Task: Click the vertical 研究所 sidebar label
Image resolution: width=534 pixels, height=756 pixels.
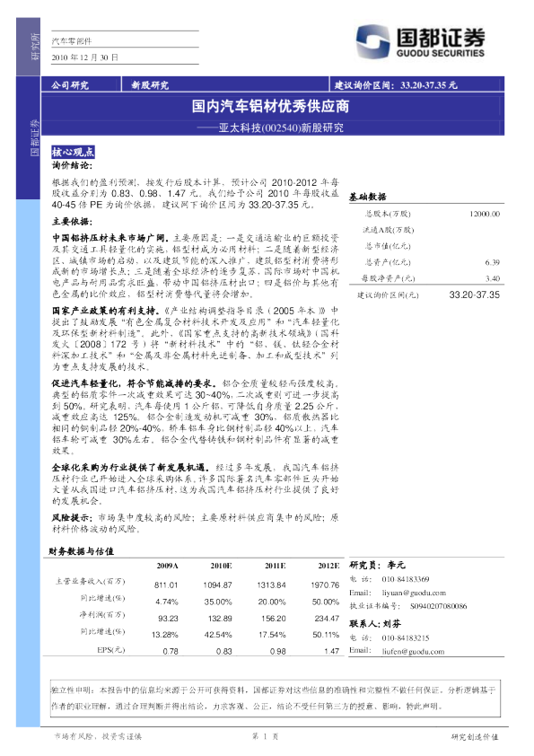Action: coord(35,47)
